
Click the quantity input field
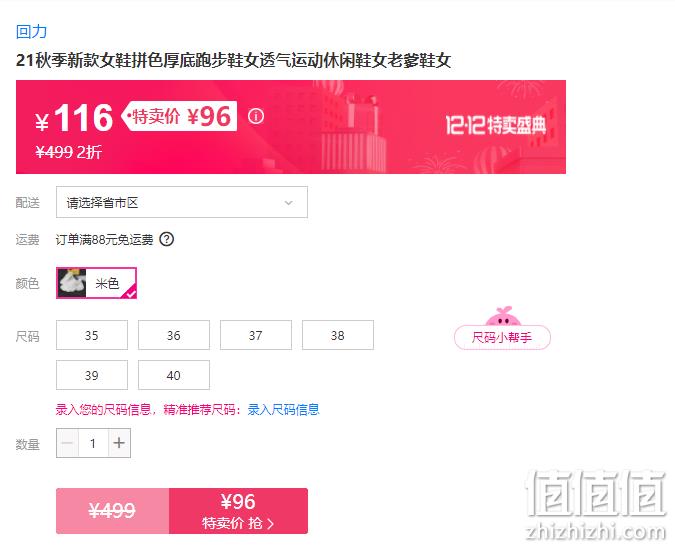(93, 443)
